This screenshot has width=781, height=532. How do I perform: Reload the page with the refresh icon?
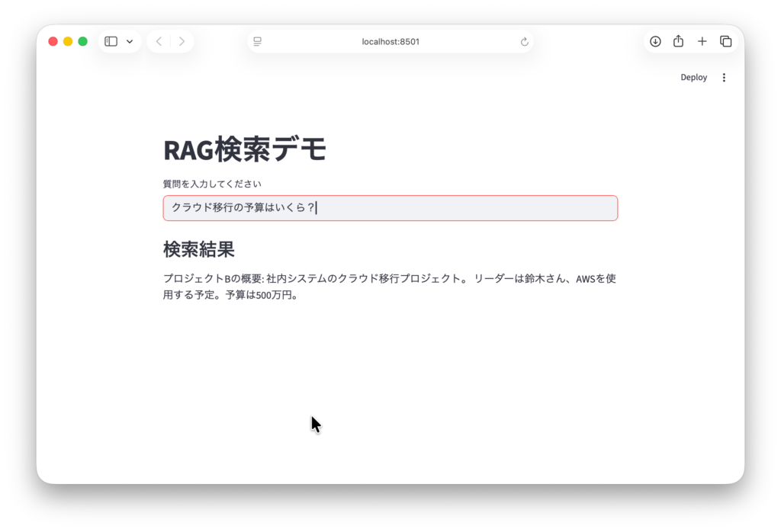(x=524, y=41)
